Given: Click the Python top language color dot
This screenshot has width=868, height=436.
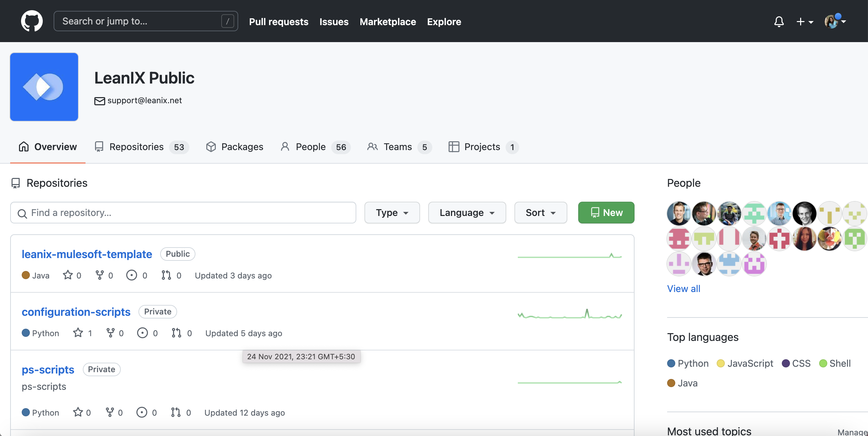Looking at the screenshot, I should click(x=671, y=363).
